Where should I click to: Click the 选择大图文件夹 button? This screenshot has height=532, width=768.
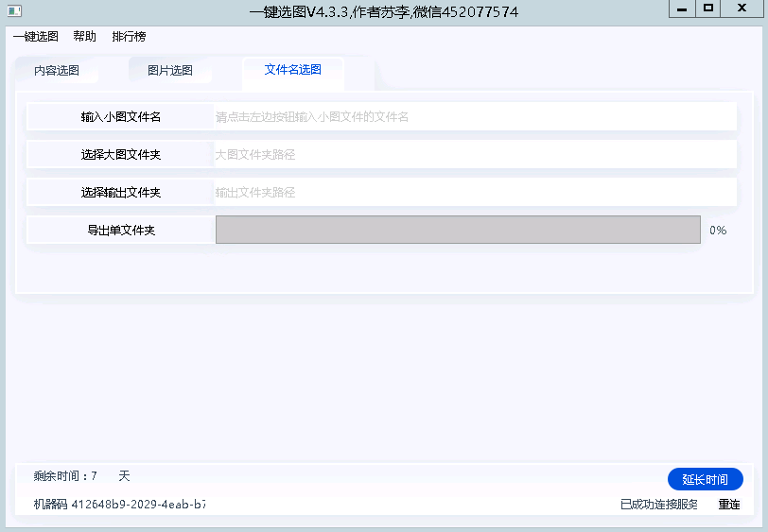pos(121,155)
